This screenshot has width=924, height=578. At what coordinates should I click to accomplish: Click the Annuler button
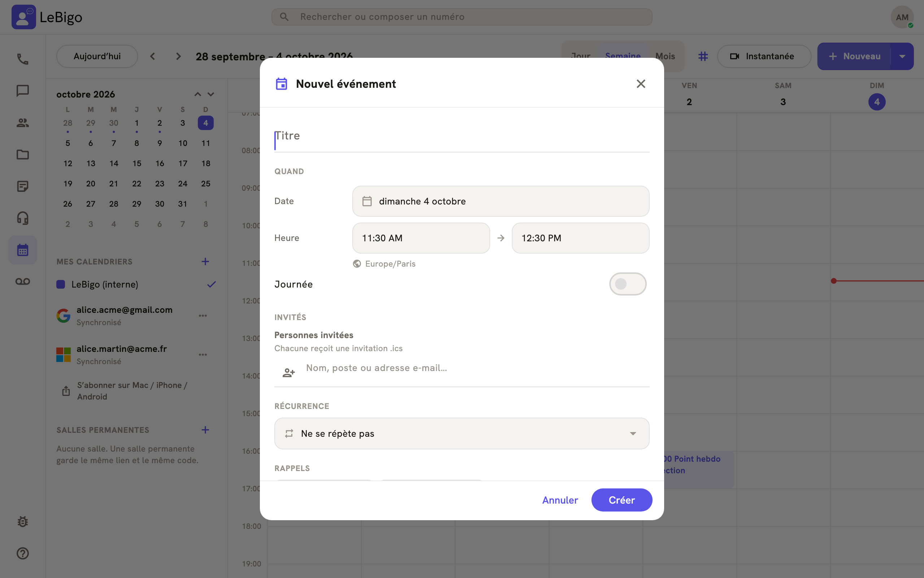point(560,500)
